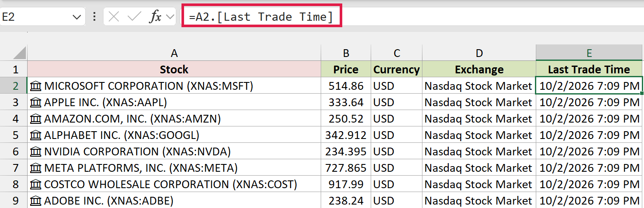Click the APPLE INC. (XNAS:AAPL) cell
Viewport: 644px width, 208px height.
tap(174, 102)
